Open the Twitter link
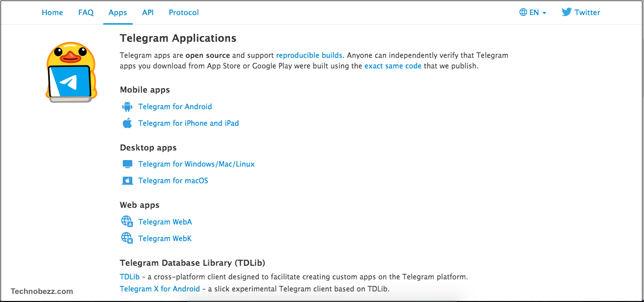This screenshot has width=644, height=302. [581, 13]
